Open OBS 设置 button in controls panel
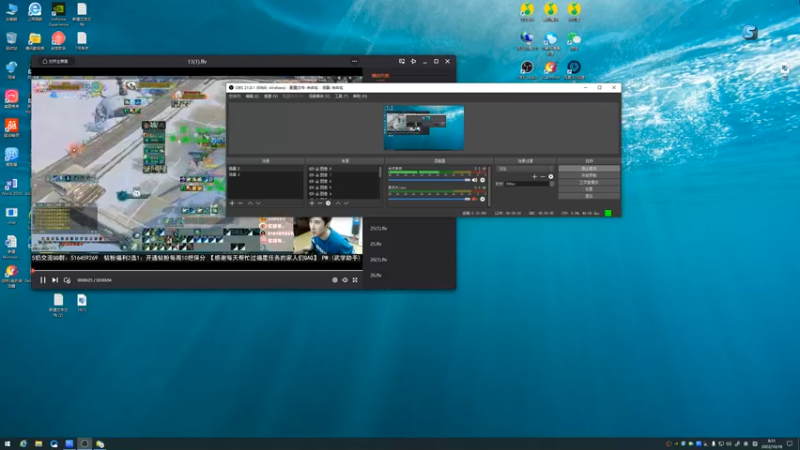The image size is (800, 450). pyautogui.click(x=589, y=189)
